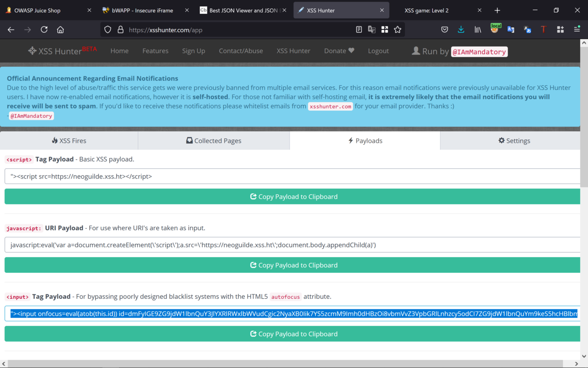Viewport: 588px width, 368px height.
Task: Click the Official Announcement heading text
Action: pos(93,79)
